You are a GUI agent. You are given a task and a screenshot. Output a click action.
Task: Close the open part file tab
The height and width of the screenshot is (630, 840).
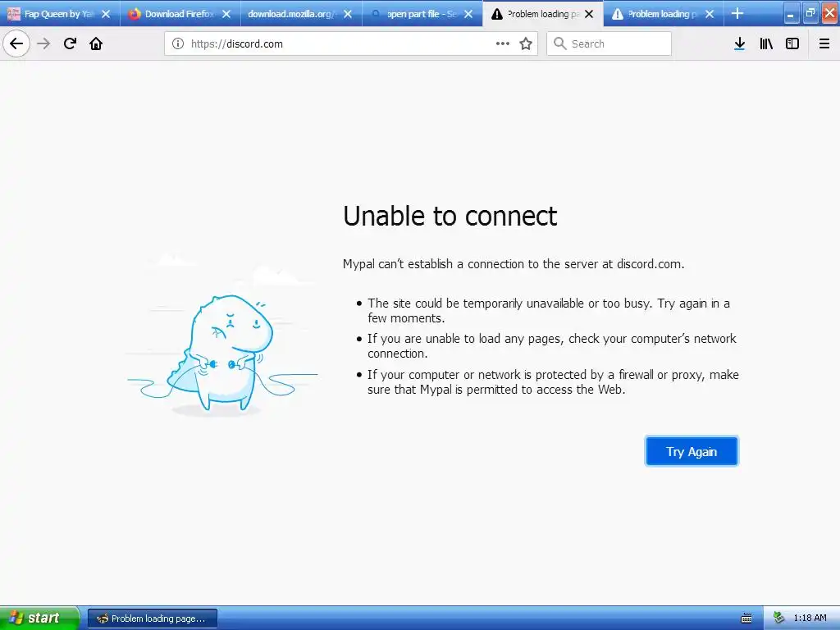click(468, 14)
